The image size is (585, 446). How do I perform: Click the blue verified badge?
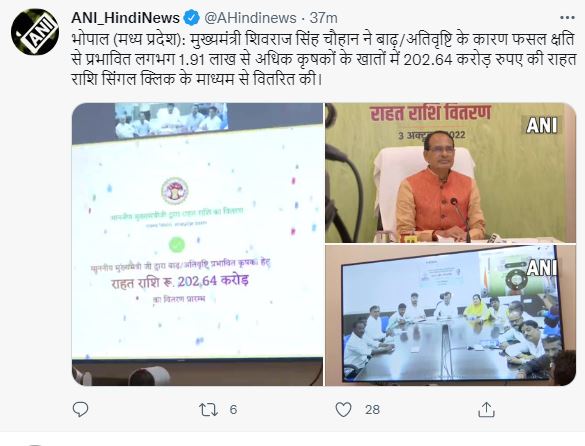(x=192, y=18)
